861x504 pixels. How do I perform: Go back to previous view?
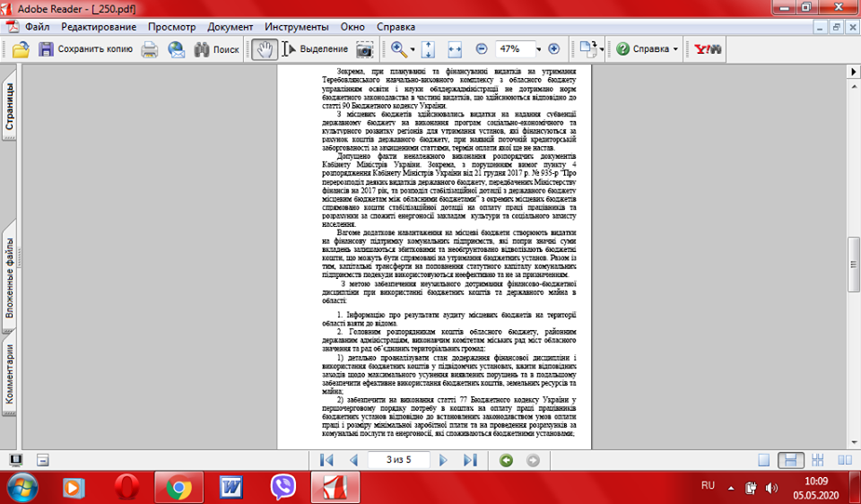[x=507, y=460]
